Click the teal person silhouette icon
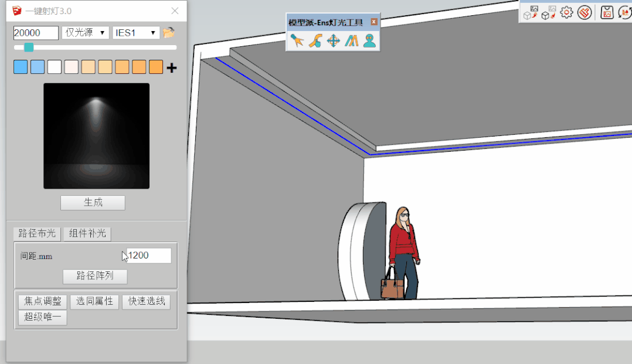 (x=369, y=40)
